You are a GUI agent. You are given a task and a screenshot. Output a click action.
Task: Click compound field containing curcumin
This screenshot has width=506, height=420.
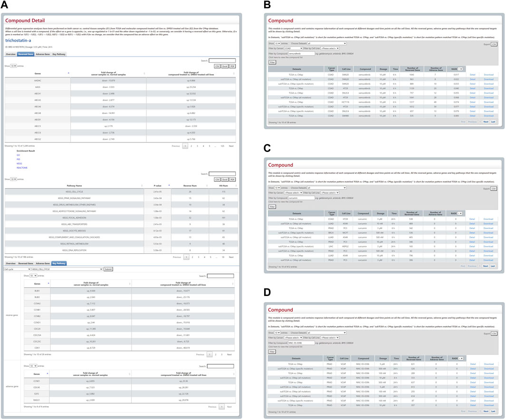point(301,198)
